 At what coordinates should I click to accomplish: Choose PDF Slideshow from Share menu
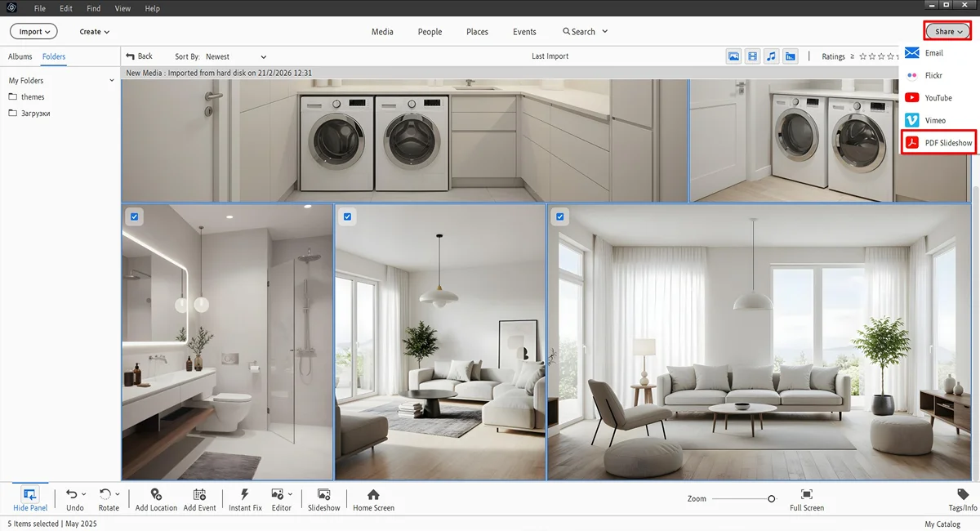(x=948, y=143)
